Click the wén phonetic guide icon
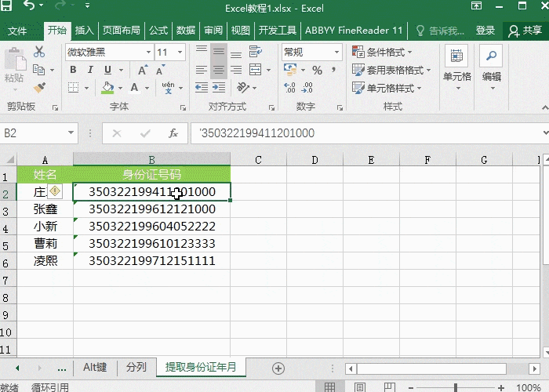The height and width of the screenshot is (392, 549). click(x=168, y=88)
